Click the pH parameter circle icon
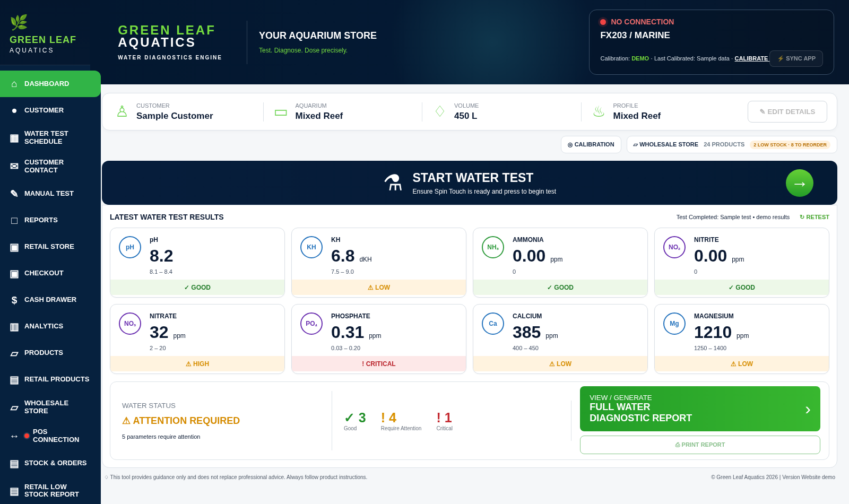The width and height of the screenshot is (849, 504). (x=130, y=247)
